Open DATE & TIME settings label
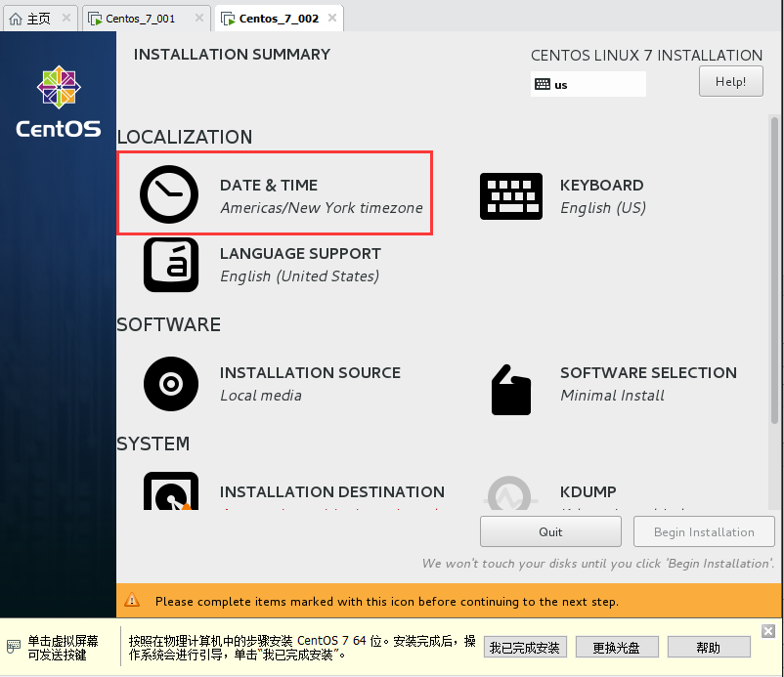The height and width of the screenshot is (677, 784). [x=269, y=186]
